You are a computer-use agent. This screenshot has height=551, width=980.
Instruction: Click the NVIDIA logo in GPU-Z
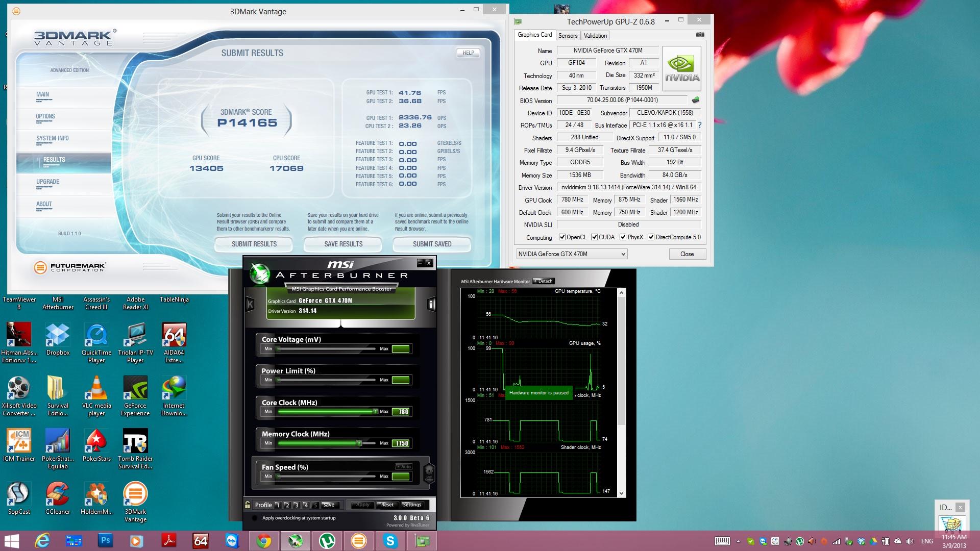(x=682, y=68)
